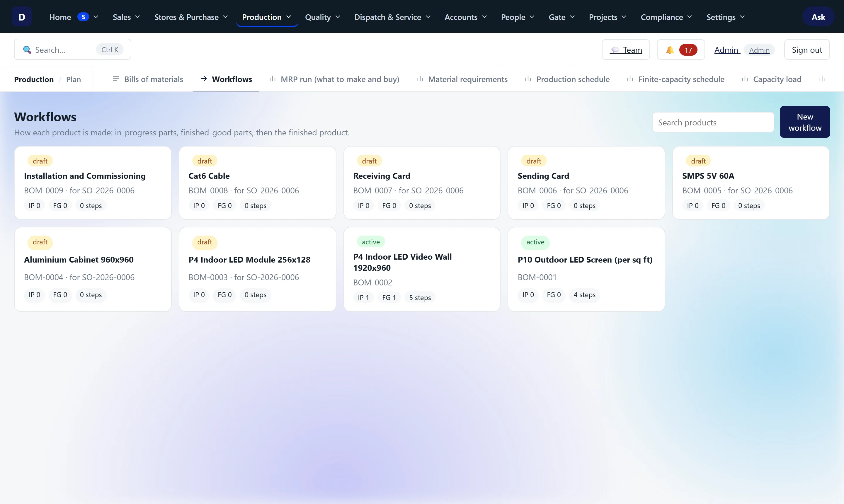Screen dimensions: 844x504
Task: Click the Bills of materials list icon
Action: coord(116,79)
